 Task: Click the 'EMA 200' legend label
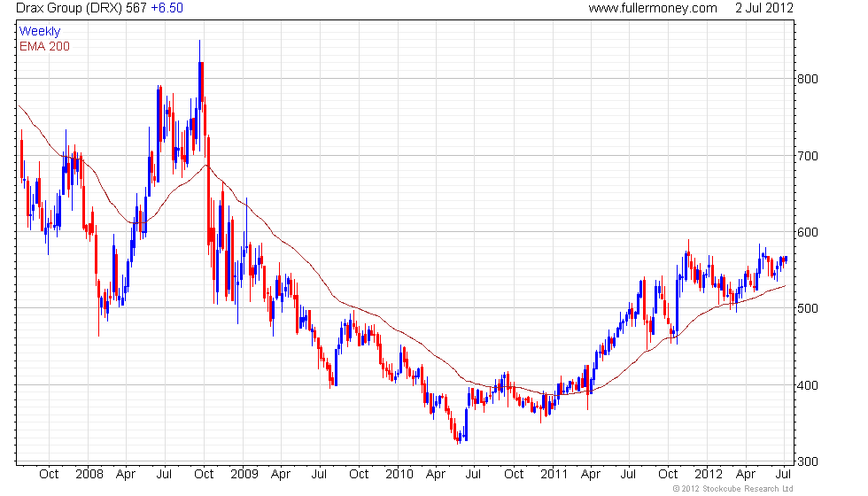(x=45, y=46)
